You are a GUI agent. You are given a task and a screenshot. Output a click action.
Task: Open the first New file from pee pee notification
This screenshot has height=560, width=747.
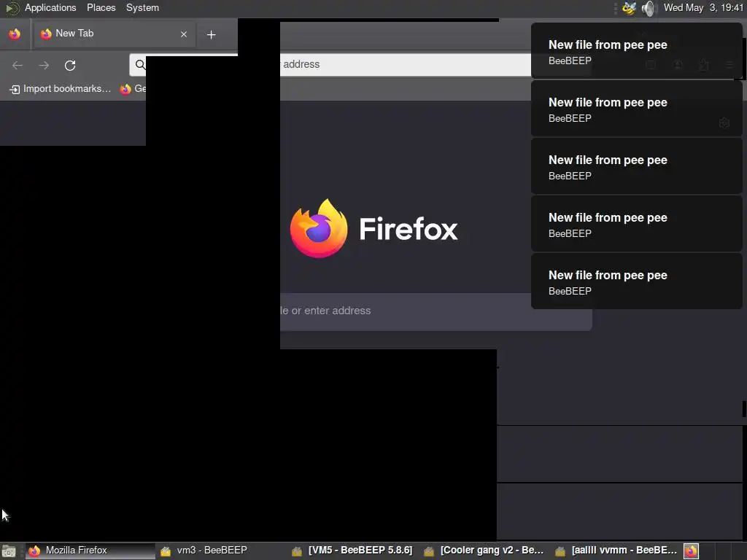point(636,51)
